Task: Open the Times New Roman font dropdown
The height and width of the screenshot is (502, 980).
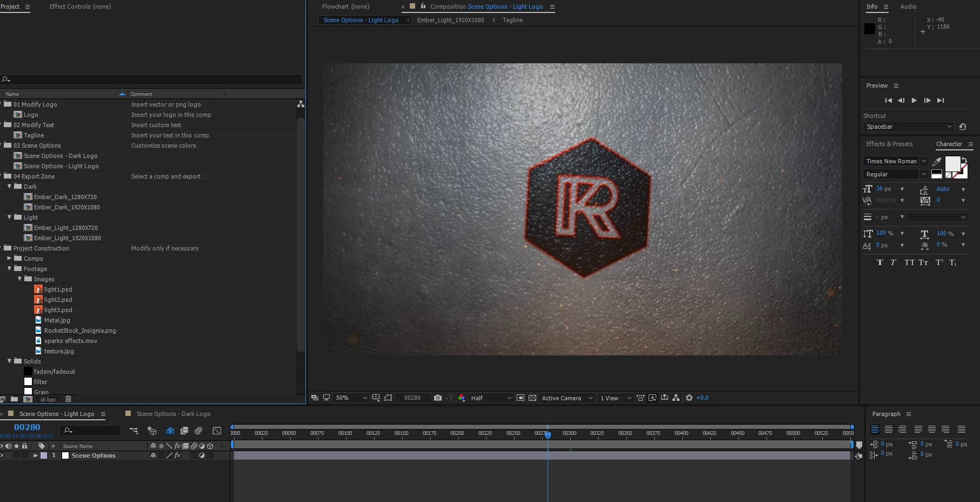Action: (895, 161)
